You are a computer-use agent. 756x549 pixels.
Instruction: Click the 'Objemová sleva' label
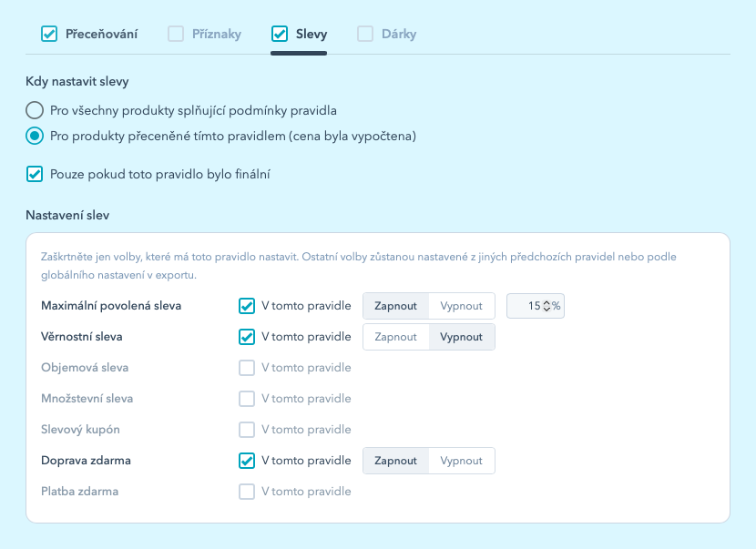[85, 367]
